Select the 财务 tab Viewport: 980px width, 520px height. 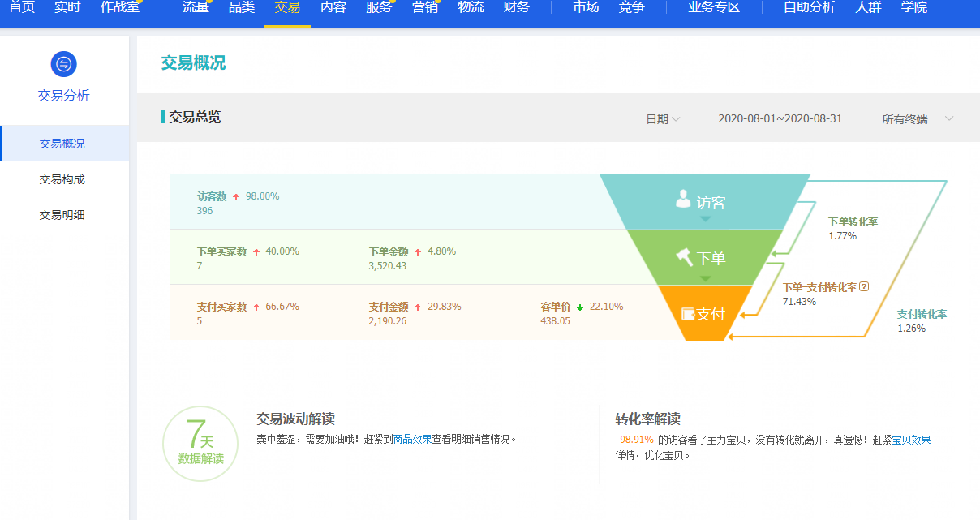point(517,8)
